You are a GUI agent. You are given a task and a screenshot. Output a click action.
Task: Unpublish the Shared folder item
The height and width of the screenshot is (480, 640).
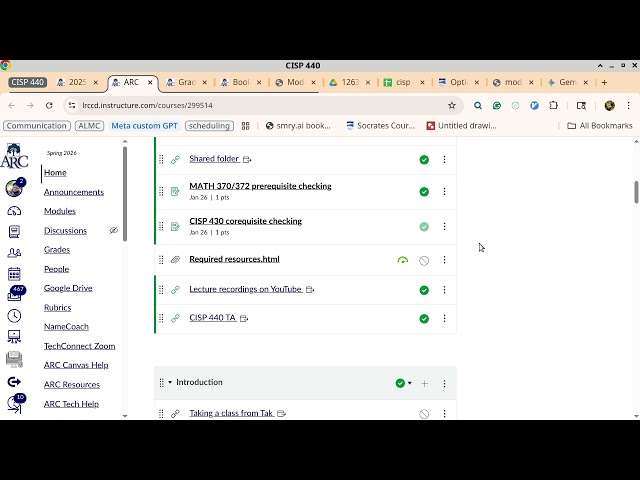424,159
